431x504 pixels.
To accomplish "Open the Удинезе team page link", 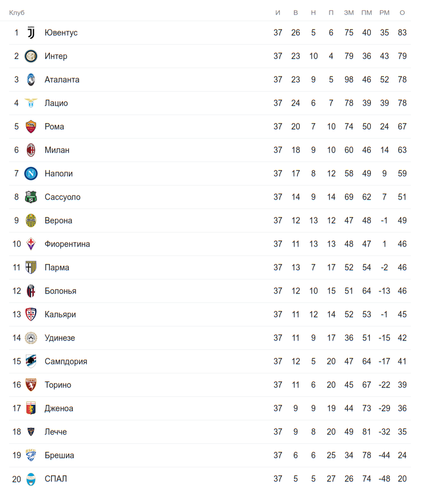I will click(x=60, y=338).
